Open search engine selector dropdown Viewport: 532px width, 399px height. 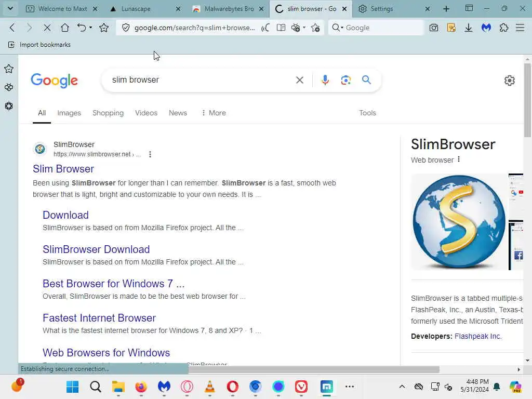pyautogui.click(x=338, y=28)
